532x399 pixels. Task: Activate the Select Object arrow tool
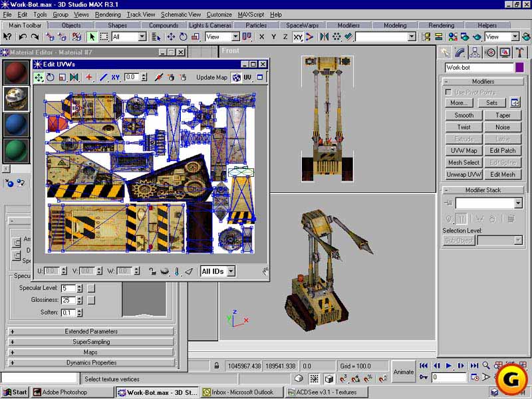92,37
